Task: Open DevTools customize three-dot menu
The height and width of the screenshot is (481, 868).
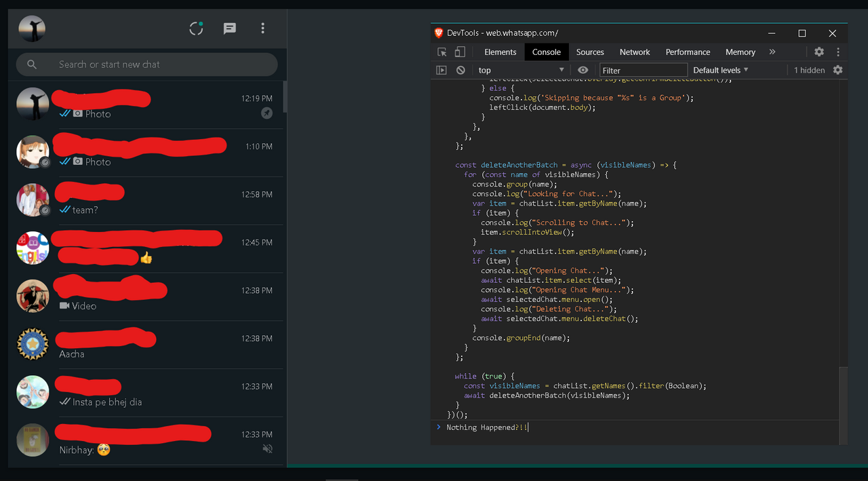Action: 838,52
